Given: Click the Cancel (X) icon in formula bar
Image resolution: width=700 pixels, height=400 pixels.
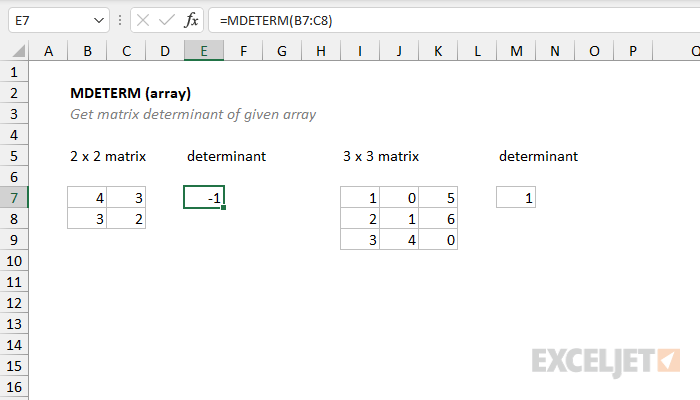Looking at the screenshot, I should pos(141,20).
